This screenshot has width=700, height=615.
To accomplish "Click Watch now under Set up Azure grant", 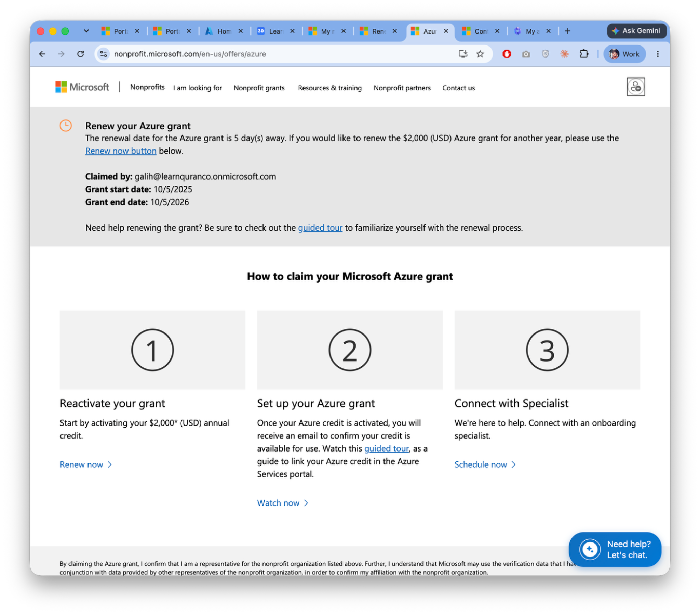I will [283, 503].
